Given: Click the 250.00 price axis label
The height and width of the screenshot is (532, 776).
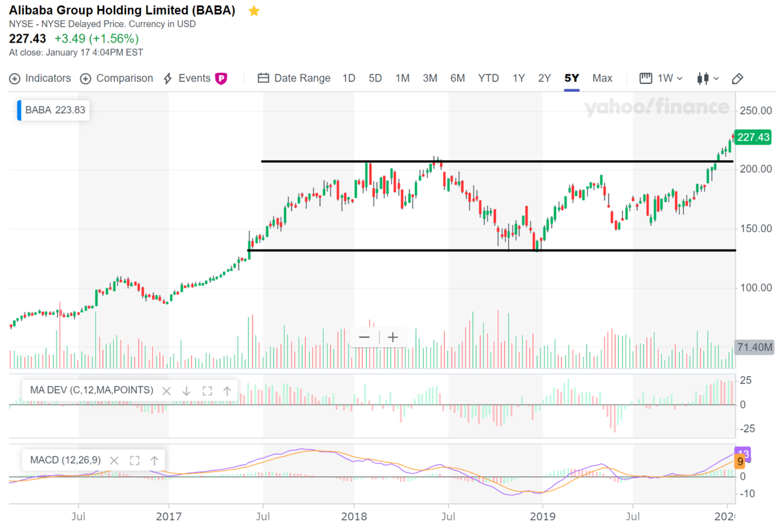Looking at the screenshot, I should (756, 110).
